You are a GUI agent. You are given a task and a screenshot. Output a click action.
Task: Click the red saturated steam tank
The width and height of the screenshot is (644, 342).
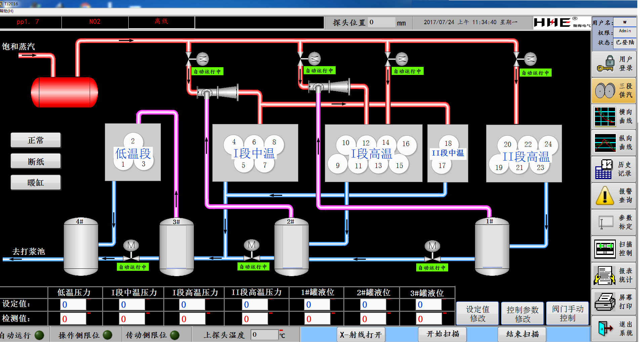[65, 92]
